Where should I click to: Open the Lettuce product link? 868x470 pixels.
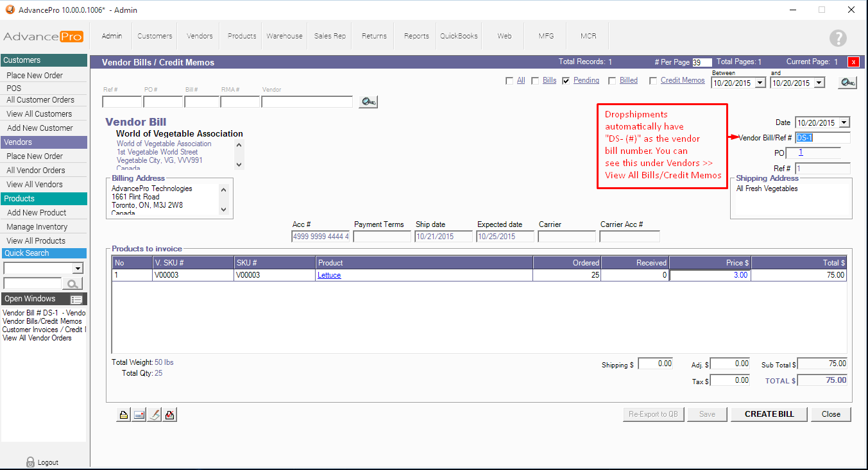pyautogui.click(x=329, y=275)
